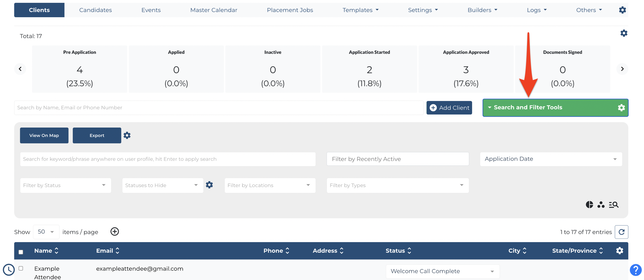Click the View On Map button
Screen dimensions: 644x280
pyautogui.click(x=44, y=135)
